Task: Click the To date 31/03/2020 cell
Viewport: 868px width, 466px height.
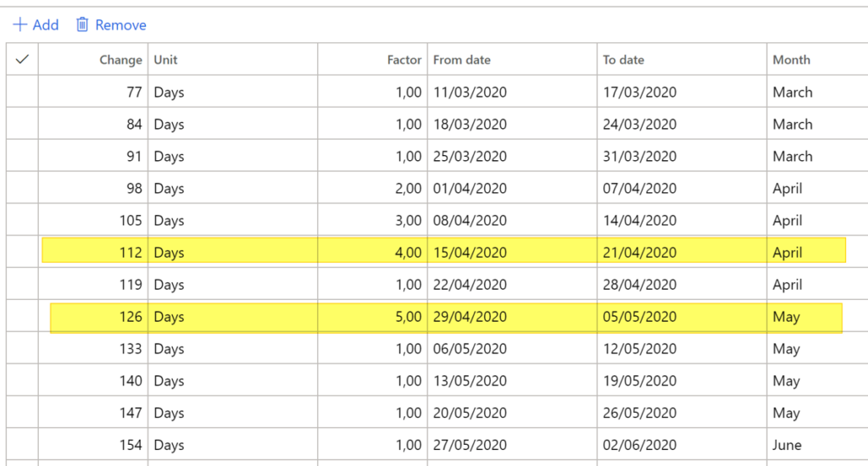Action: [x=682, y=156]
